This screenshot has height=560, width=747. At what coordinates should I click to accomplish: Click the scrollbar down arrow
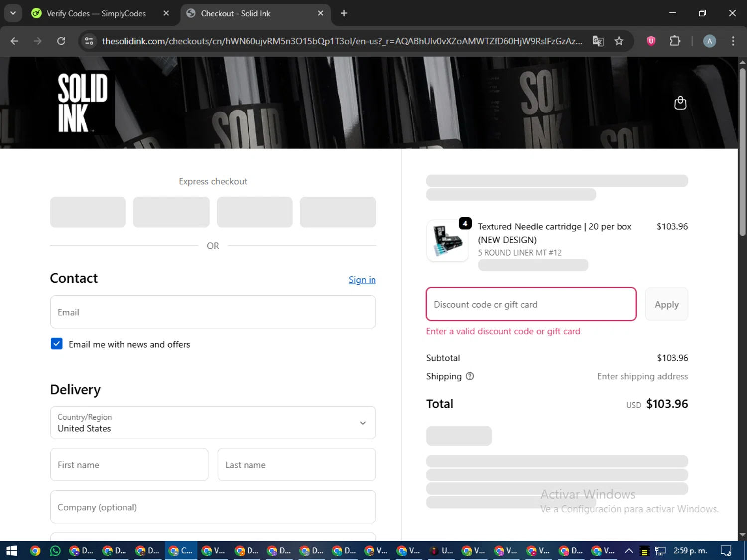click(x=742, y=535)
